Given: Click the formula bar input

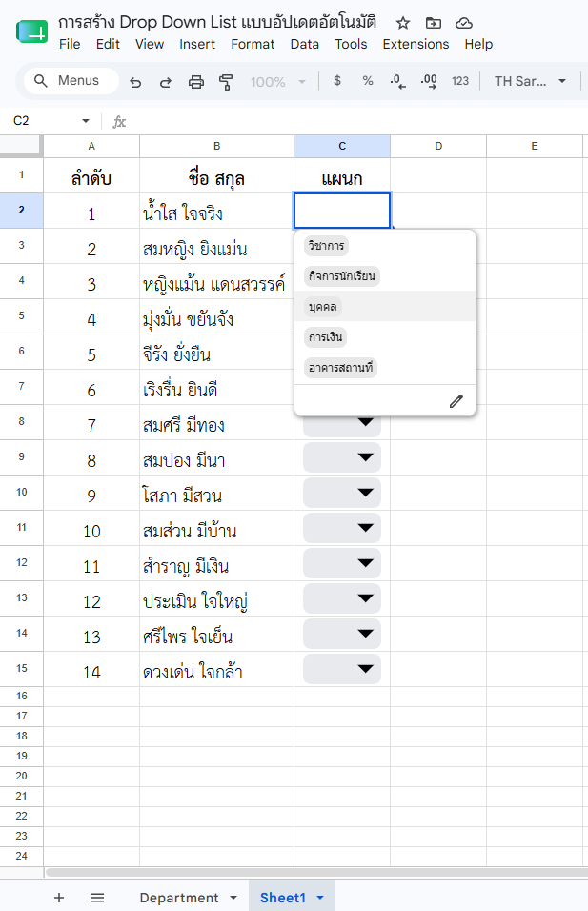Looking at the screenshot, I should coord(357,121).
